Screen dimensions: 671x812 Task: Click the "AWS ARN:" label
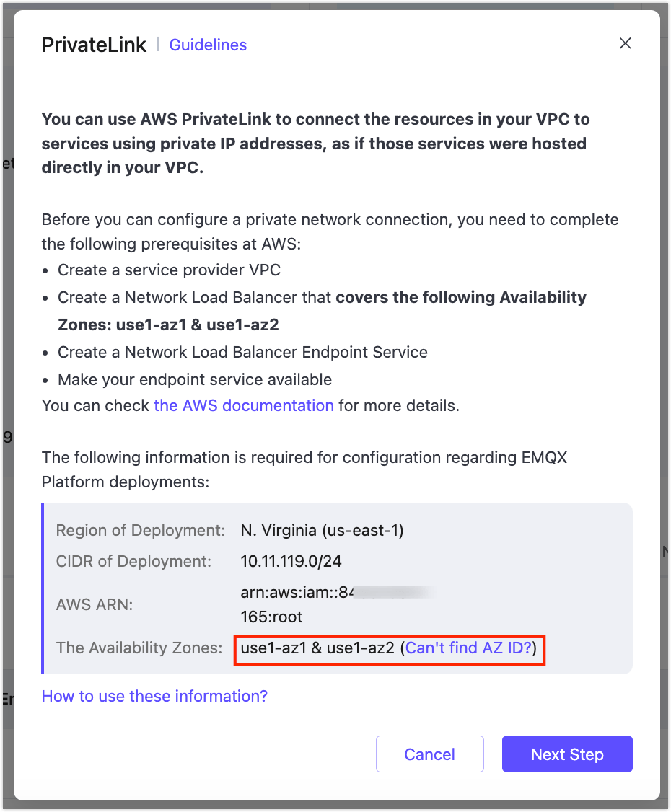[95, 604]
